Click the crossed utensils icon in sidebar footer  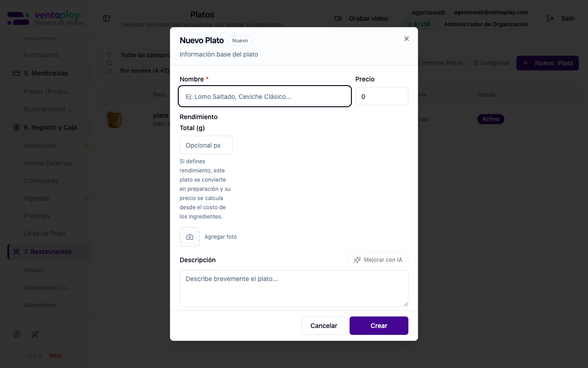tap(35, 334)
